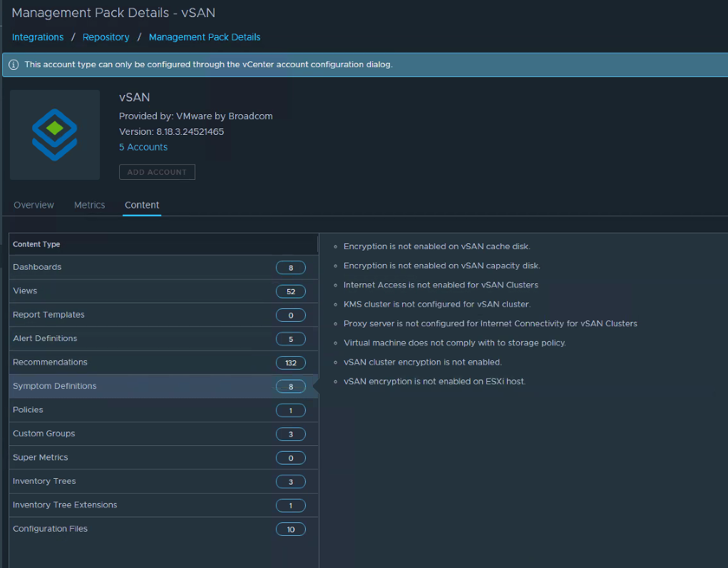
Task: Click the Alert Definitions count badge
Action: click(x=290, y=339)
